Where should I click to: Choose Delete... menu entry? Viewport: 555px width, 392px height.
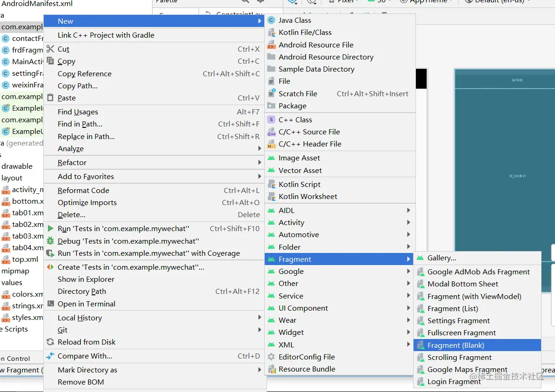(154, 214)
